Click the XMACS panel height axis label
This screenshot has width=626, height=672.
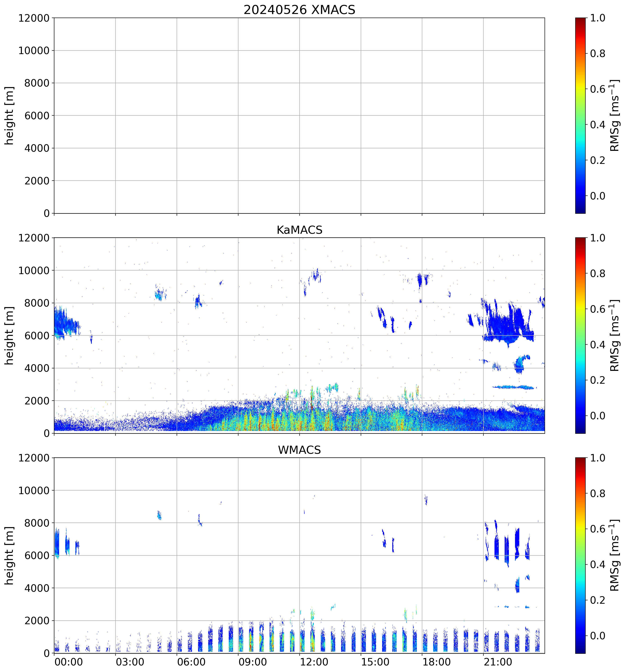tap(9, 115)
